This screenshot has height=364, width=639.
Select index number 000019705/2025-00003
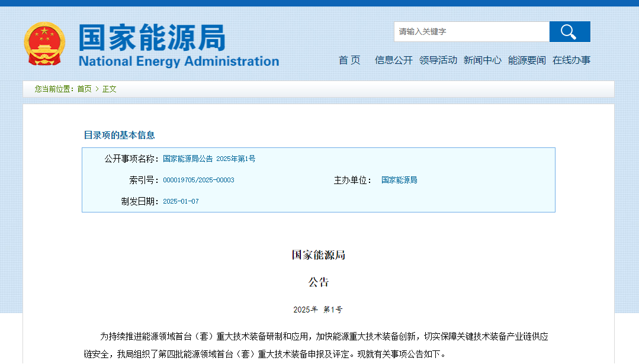pos(198,180)
